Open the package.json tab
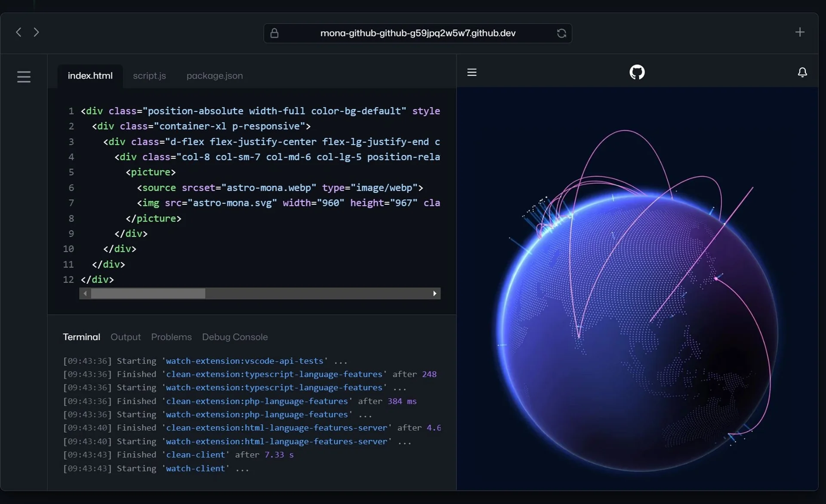This screenshot has width=826, height=504. (214, 76)
